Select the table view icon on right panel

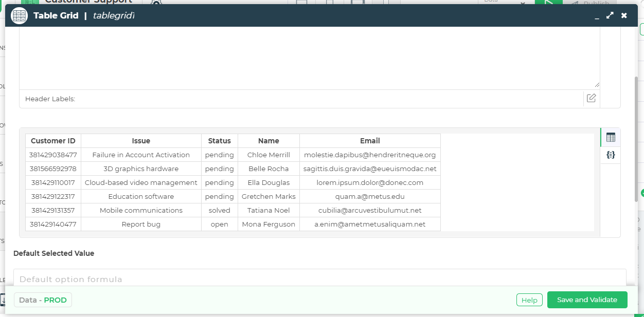610,137
